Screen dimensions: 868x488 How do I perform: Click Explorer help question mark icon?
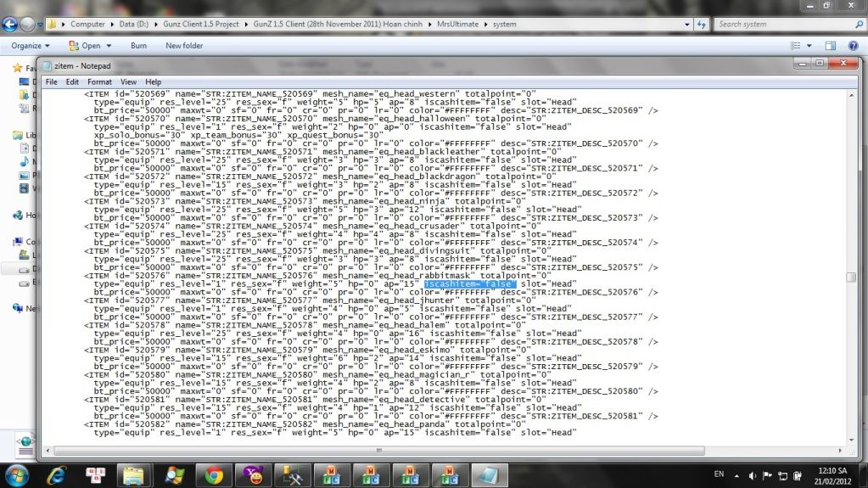(x=853, y=45)
